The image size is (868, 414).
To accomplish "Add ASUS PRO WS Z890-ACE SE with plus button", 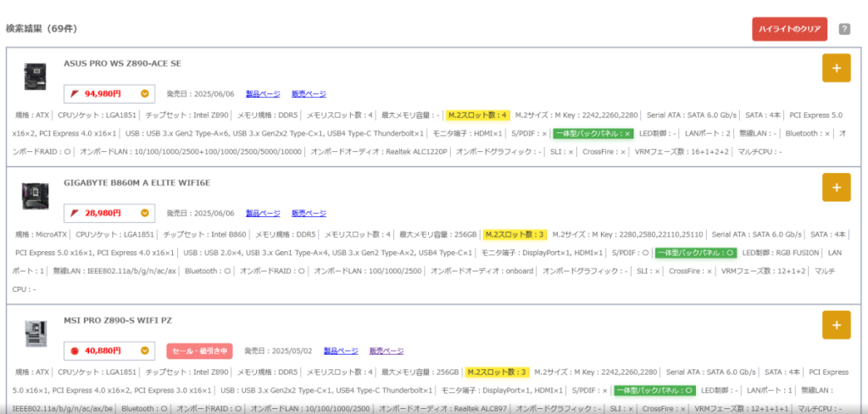I will click(x=836, y=68).
